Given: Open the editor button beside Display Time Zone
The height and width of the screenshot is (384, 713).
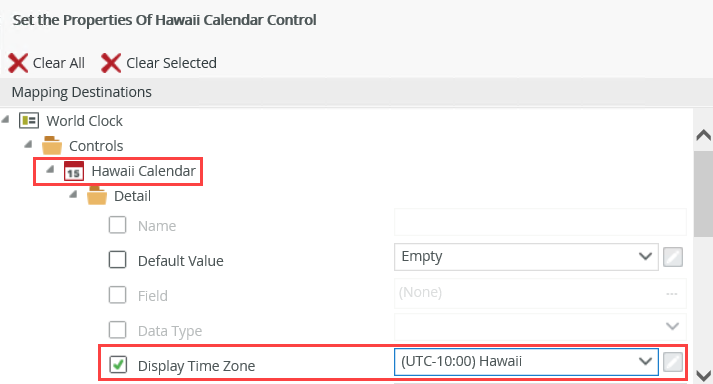Looking at the screenshot, I should (x=673, y=362).
